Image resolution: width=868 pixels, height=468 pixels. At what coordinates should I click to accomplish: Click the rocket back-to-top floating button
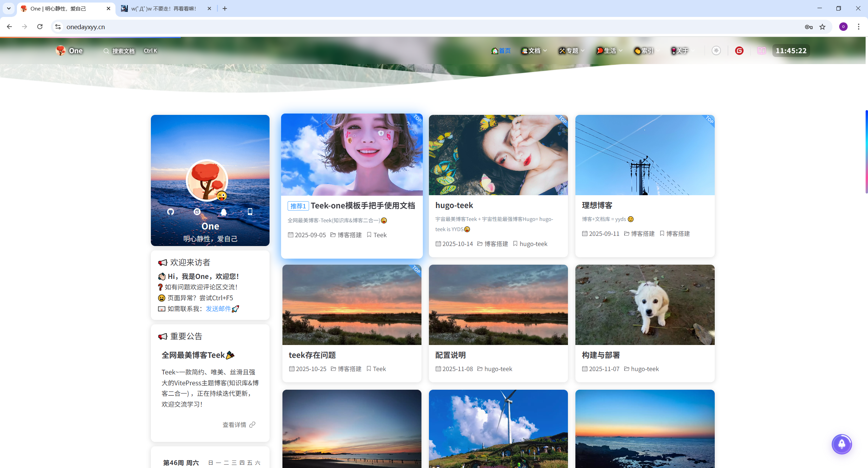tap(842, 444)
